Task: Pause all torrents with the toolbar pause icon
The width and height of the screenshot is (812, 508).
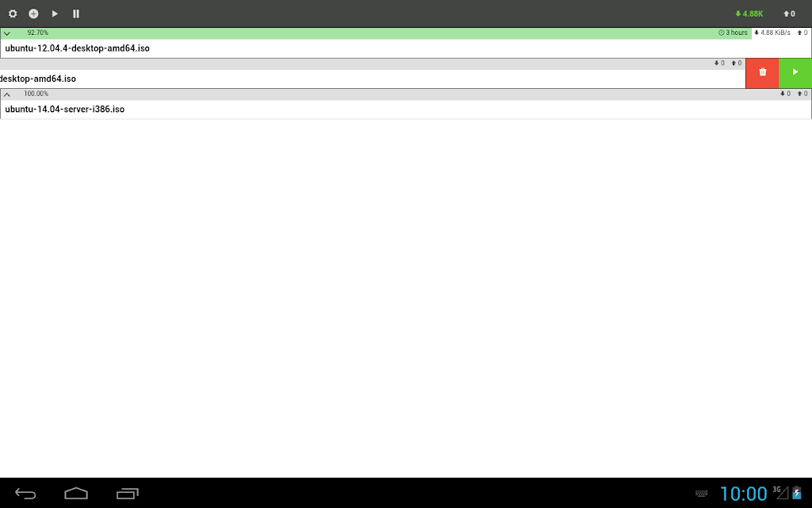Action: coord(76,13)
